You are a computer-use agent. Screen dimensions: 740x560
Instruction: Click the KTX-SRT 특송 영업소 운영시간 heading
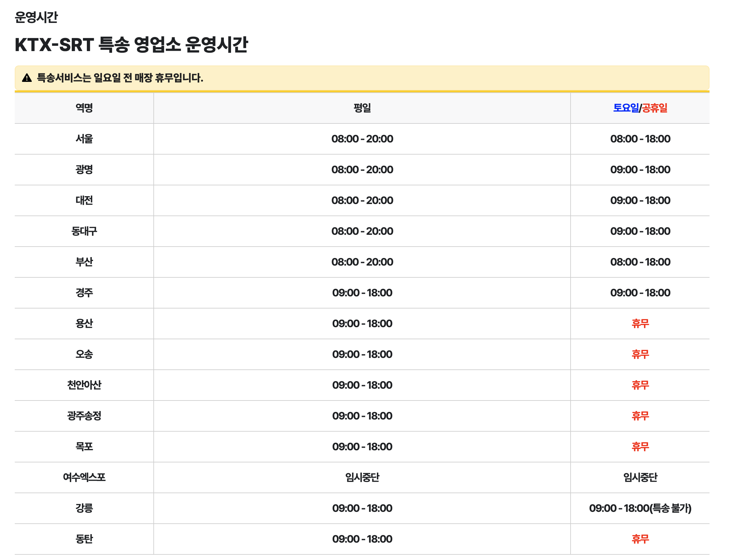[131, 45]
